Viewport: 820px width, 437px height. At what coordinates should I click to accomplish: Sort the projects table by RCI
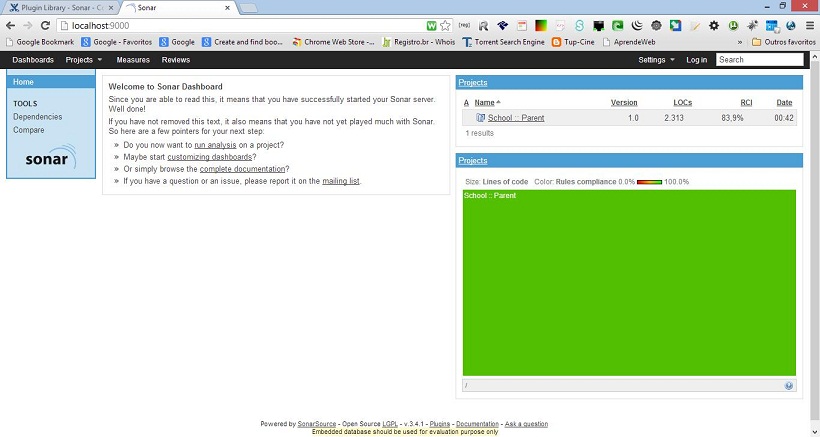coord(746,102)
